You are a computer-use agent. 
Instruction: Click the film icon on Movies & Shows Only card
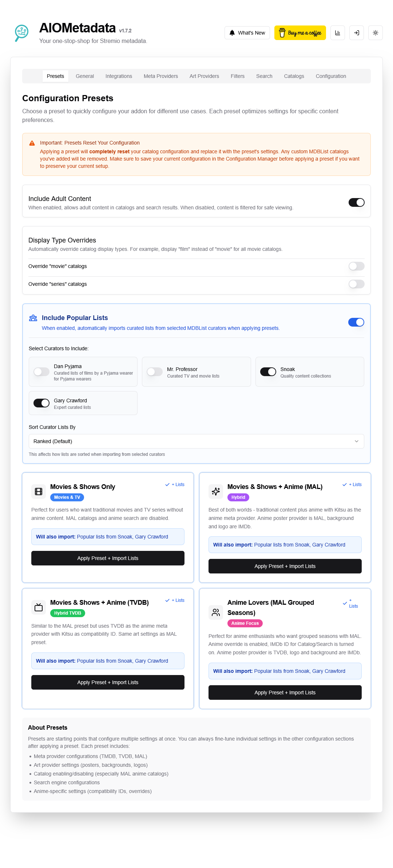click(x=38, y=492)
